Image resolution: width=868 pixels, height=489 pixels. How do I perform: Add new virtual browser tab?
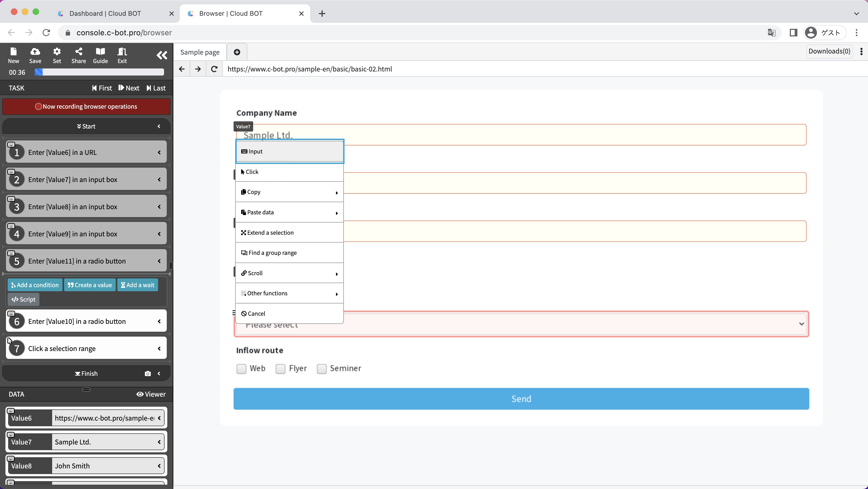tap(237, 52)
